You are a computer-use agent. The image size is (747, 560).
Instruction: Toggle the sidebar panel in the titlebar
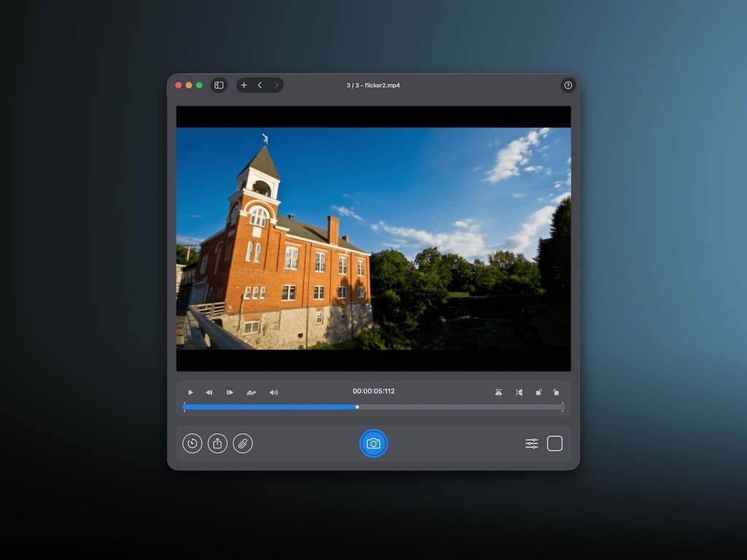pyautogui.click(x=219, y=85)
